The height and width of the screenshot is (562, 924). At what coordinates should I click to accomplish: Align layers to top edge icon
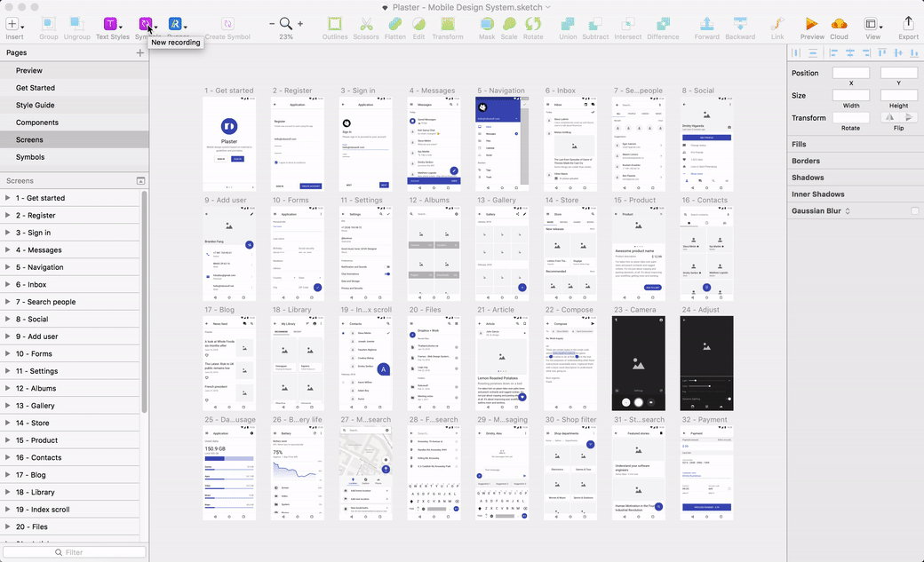pyautogui.click(x=882, y=52)
